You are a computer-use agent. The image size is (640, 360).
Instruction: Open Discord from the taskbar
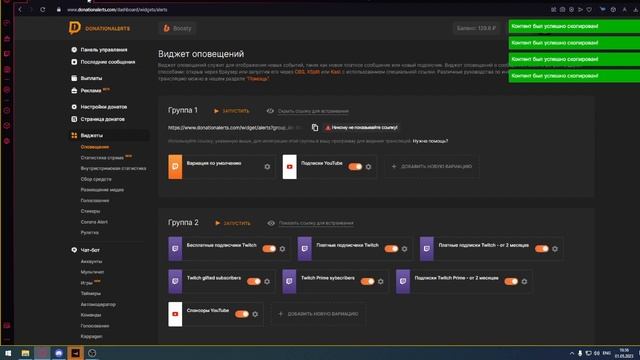pos(58,353)
